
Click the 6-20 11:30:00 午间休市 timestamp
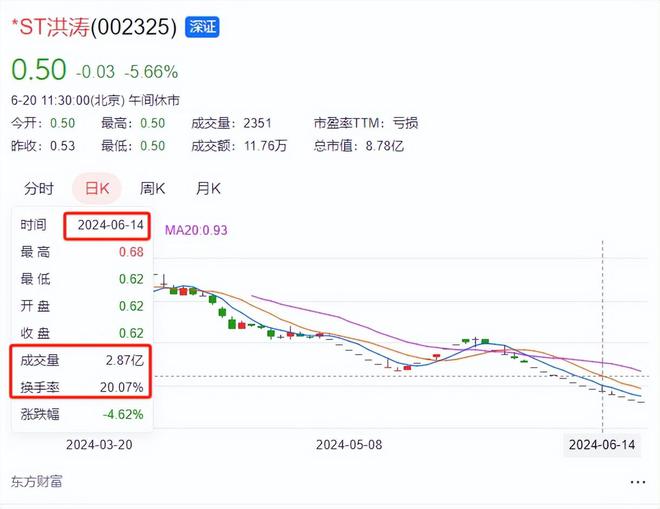[x=96, y=100]
